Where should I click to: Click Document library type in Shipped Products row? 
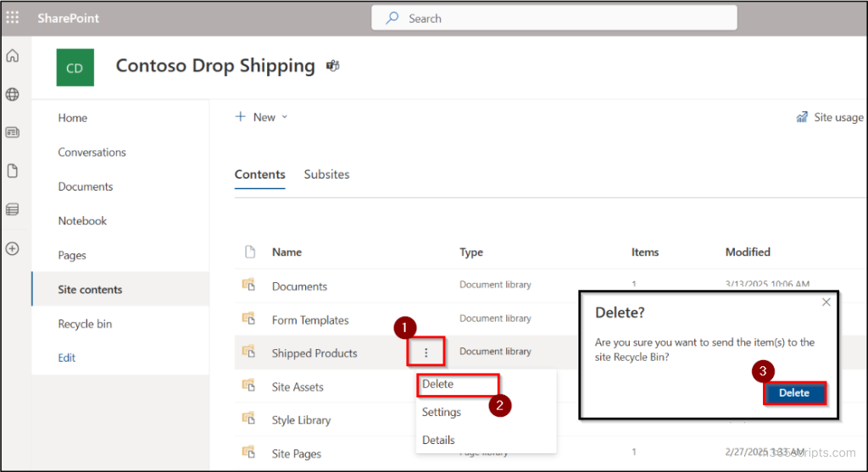pyautogui.click(x=495, y=352)
